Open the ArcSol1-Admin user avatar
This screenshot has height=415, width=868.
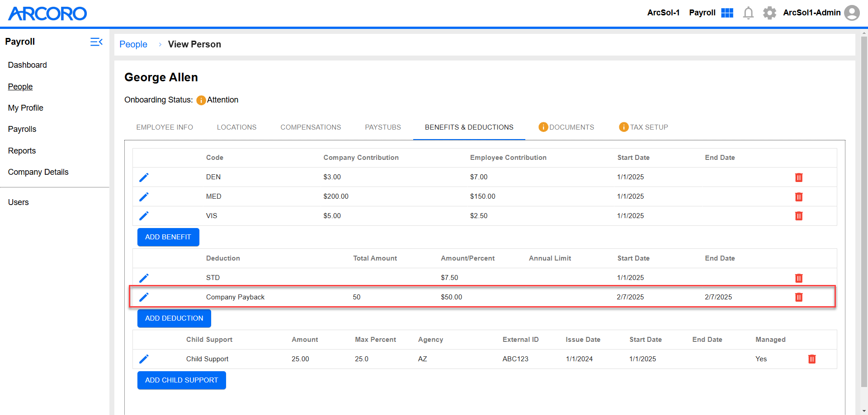(852, 13)
